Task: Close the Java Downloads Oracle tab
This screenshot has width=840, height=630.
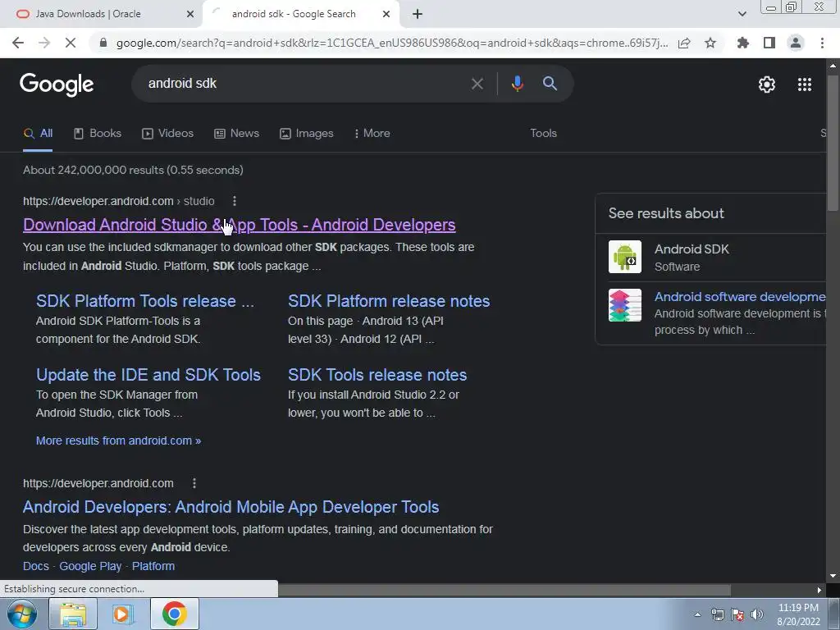Action: pyautogui.click(x=190, y=14)
